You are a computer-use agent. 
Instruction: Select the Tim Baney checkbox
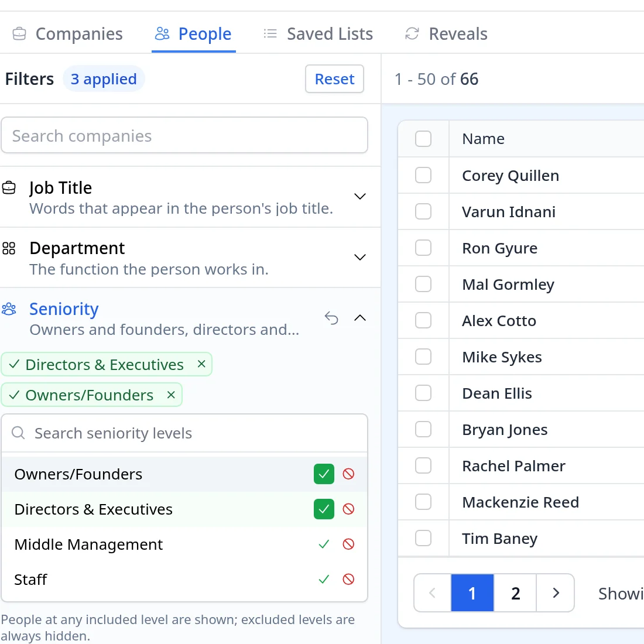point(423,538)
